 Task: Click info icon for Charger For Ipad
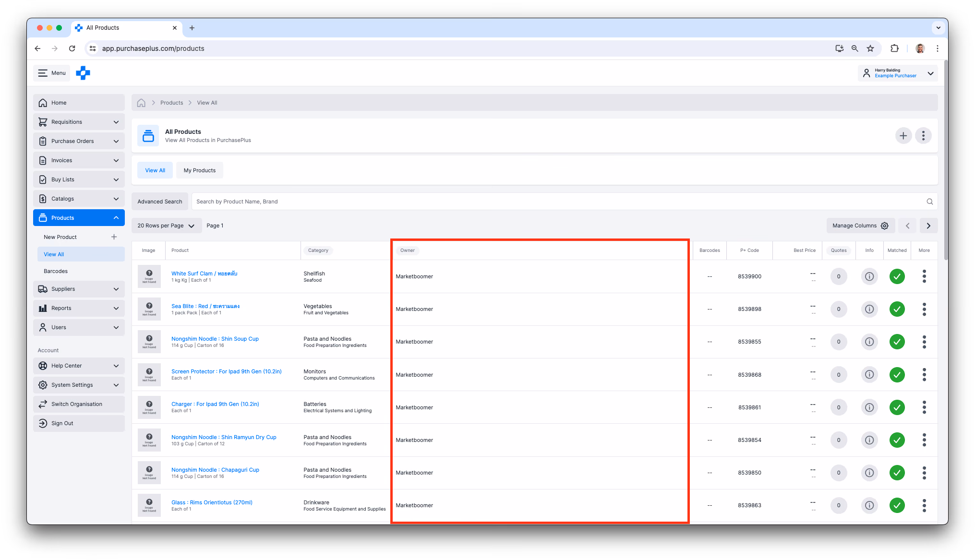(x=869, y=407)
